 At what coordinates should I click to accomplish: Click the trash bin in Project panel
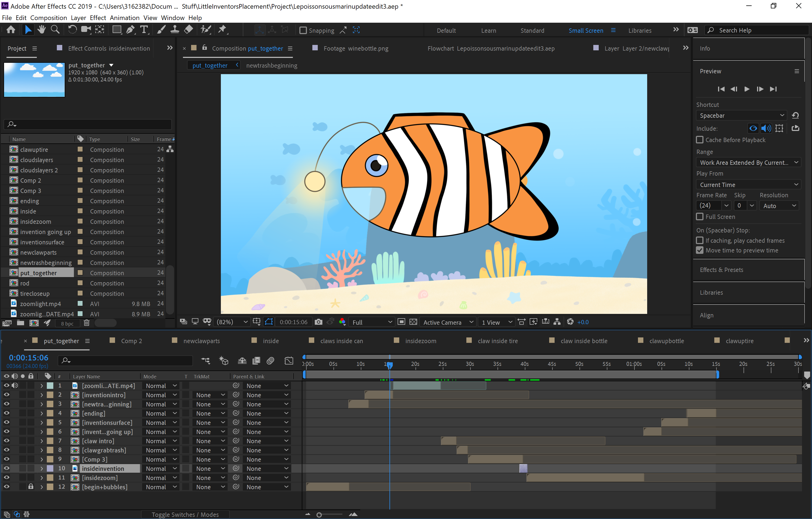[86, 323]
